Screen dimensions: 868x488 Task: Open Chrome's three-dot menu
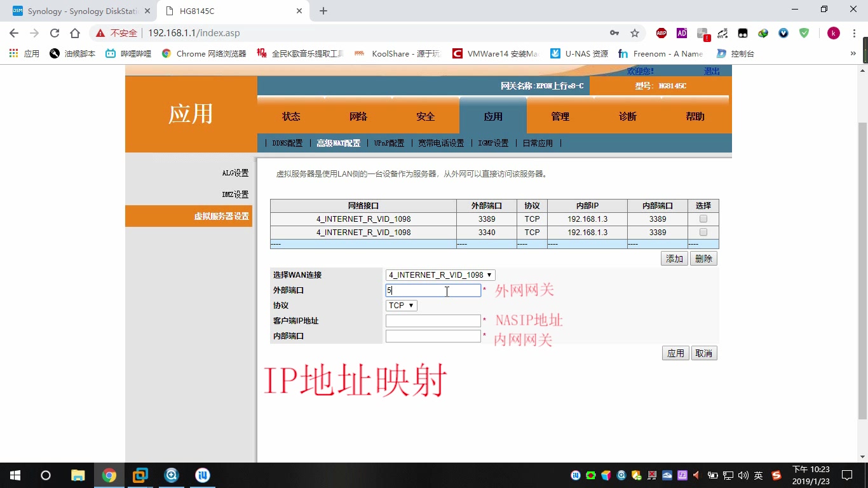(x=853, y=32)
